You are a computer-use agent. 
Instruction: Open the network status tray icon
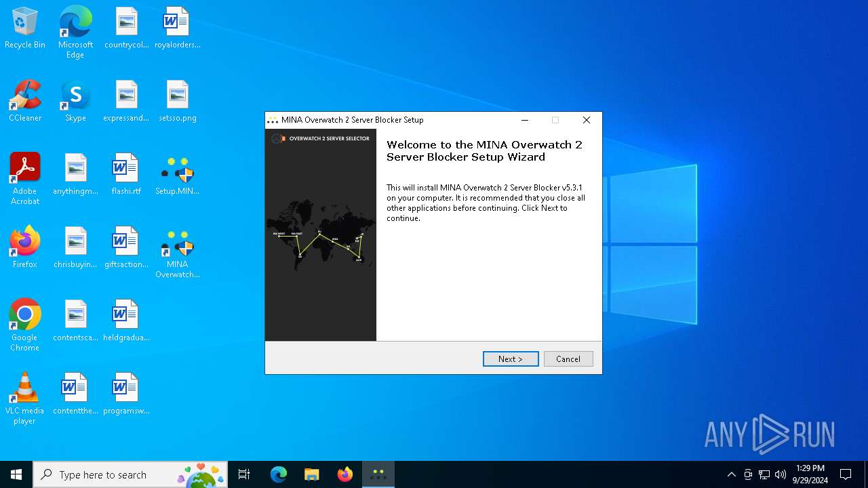(764, 474)
